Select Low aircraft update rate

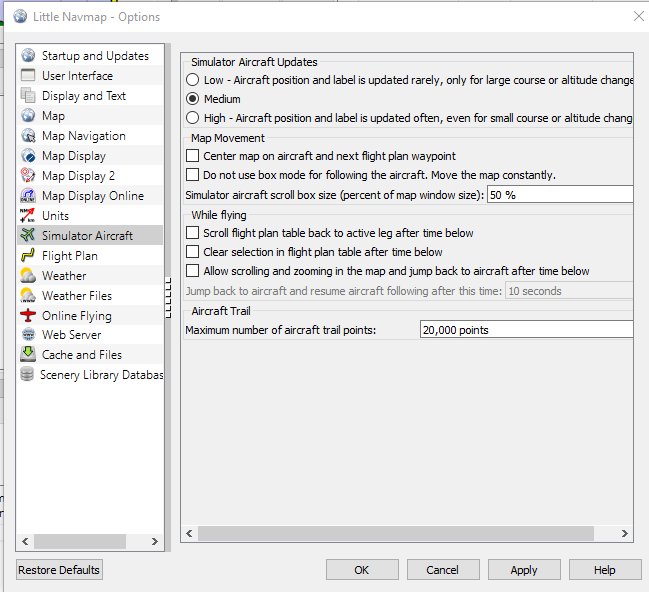tap(192, 79)
